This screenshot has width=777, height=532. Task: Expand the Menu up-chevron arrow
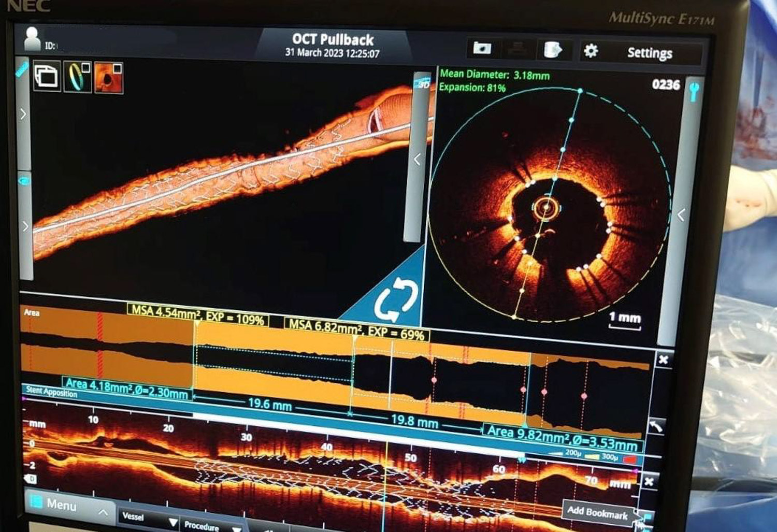(x=104, y=513)
